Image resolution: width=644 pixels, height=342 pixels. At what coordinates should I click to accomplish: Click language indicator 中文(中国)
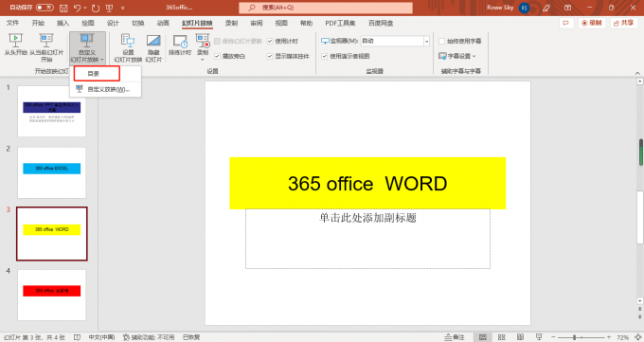[101, 337]
